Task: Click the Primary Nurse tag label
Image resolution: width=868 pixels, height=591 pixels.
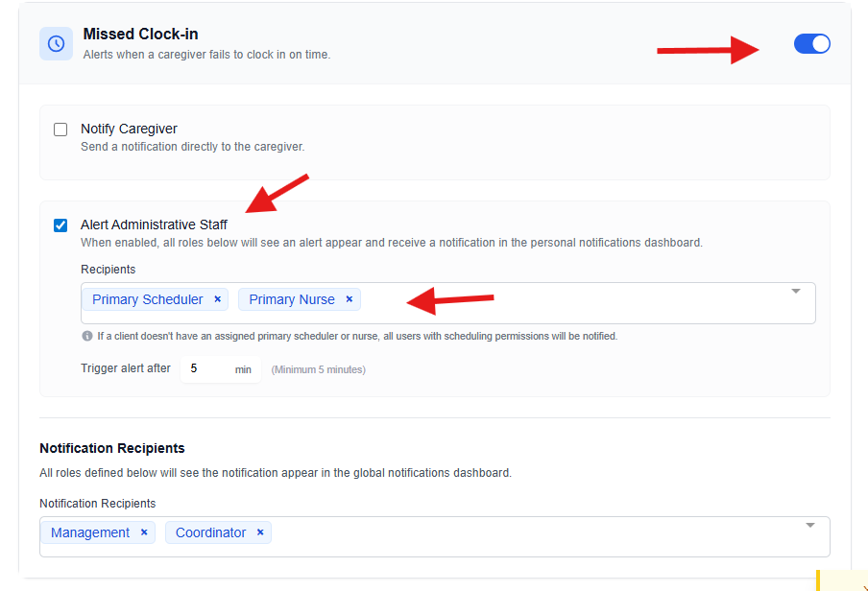Action: point(292,299)
